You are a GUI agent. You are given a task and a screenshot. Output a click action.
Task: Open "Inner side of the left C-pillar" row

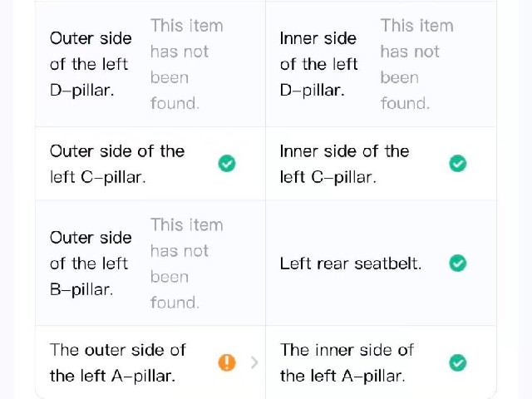(x=381, y=164)
